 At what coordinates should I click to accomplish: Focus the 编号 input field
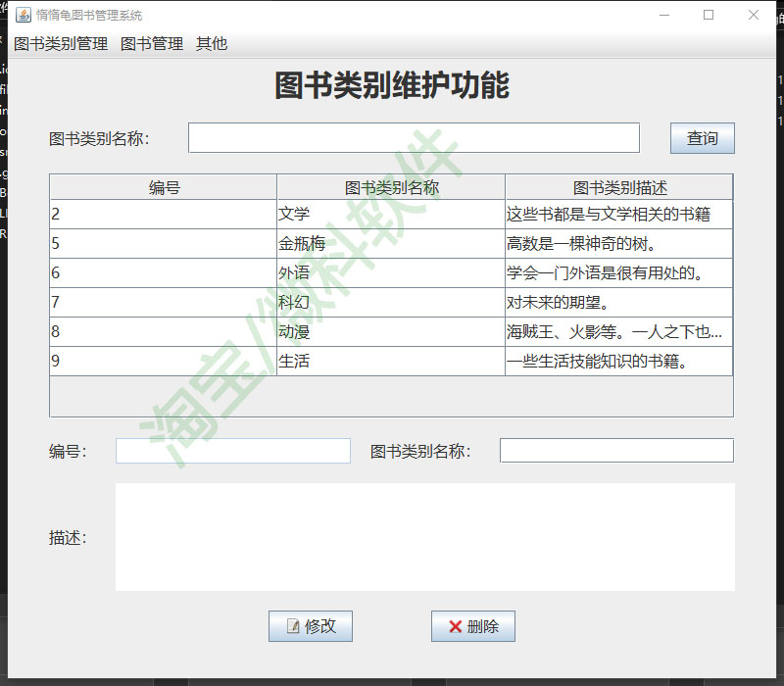tap(233, 451)
